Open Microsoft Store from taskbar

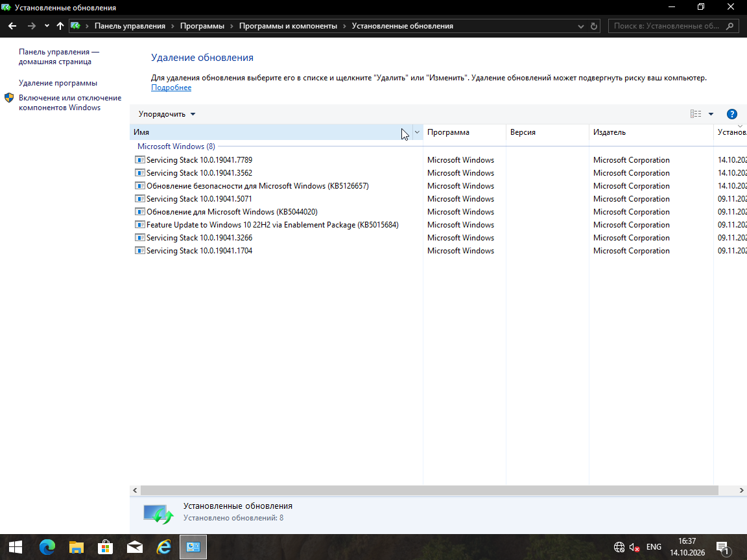point(105,547)
